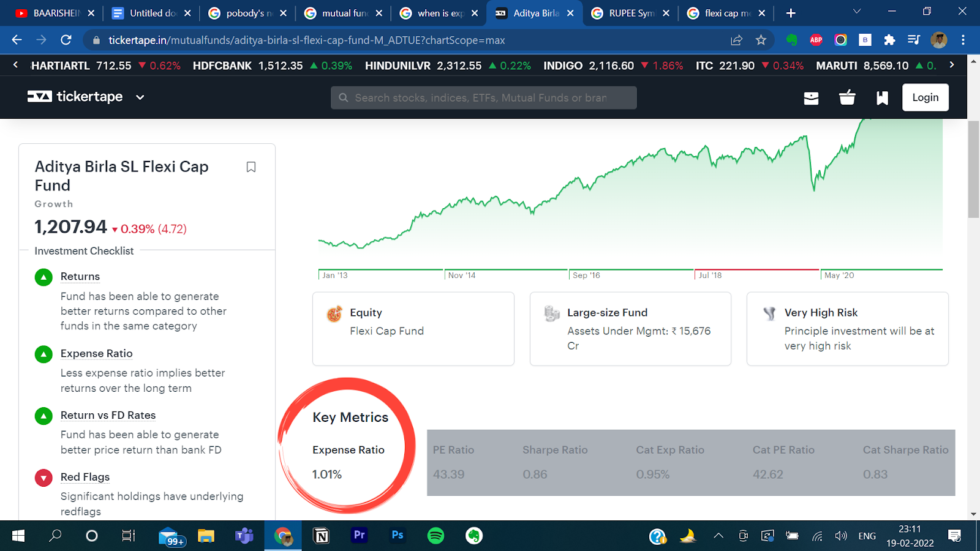Open the ENG language indicator
The image size is (980, 551).
(867, 536)
